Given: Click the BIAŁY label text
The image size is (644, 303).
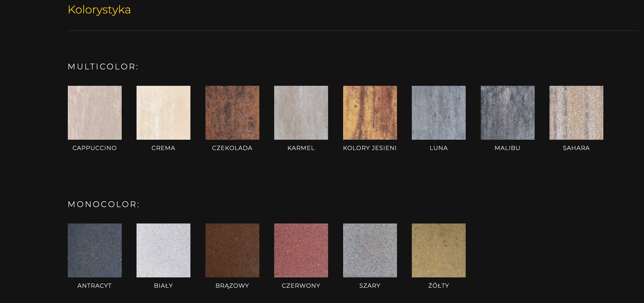Looking at the screenshot, I should pos(163,286).
